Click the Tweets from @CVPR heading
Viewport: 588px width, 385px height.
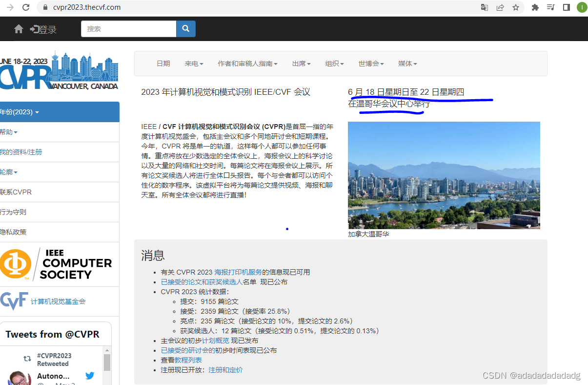pyautogui.click(x=52, y=334)
